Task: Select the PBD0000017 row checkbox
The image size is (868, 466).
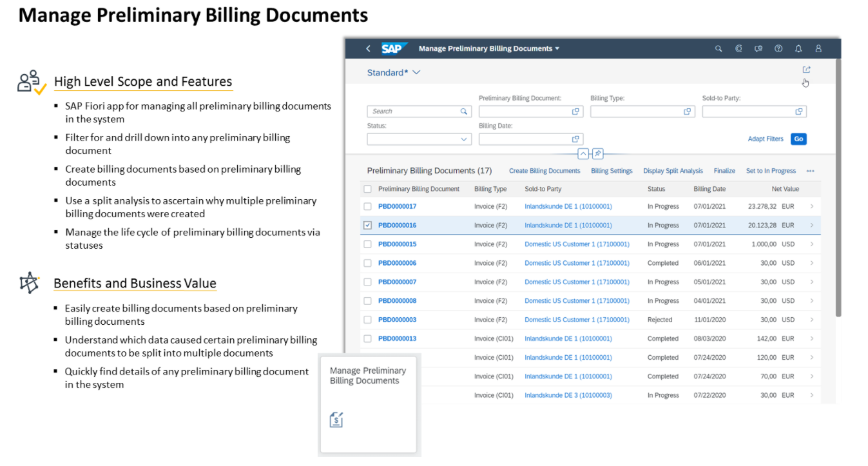Action: click(368, 207)
